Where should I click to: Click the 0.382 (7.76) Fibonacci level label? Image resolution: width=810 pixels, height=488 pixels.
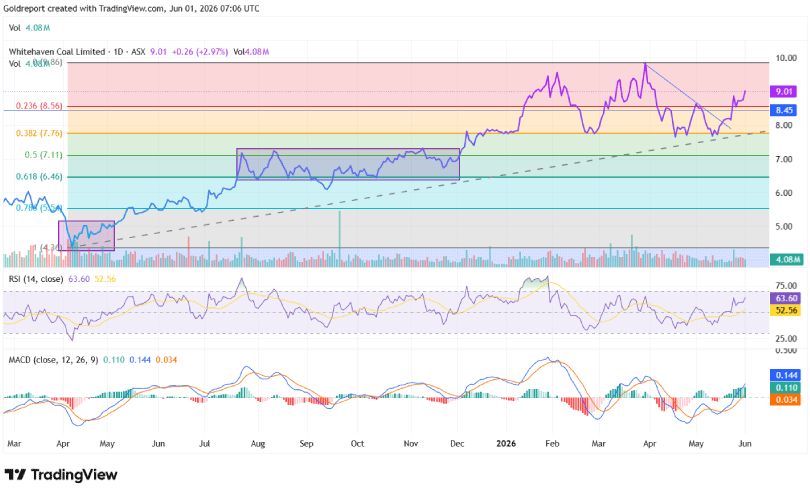tap(39, 133)
